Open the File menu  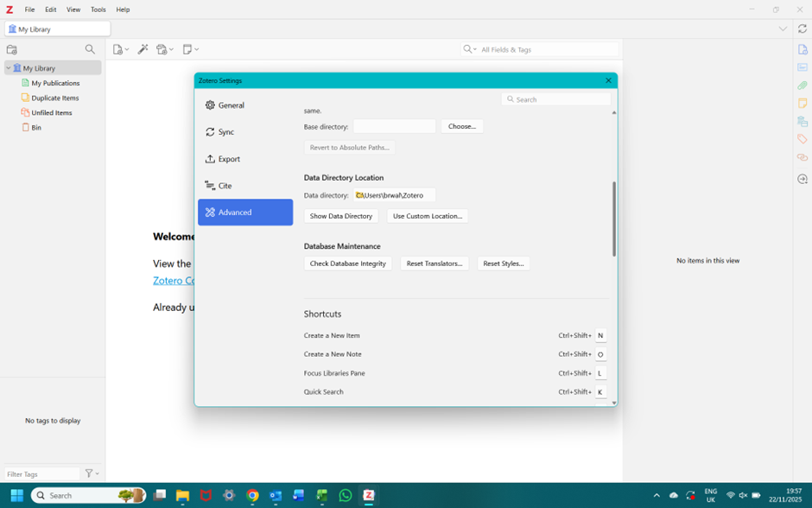(29, 10)
